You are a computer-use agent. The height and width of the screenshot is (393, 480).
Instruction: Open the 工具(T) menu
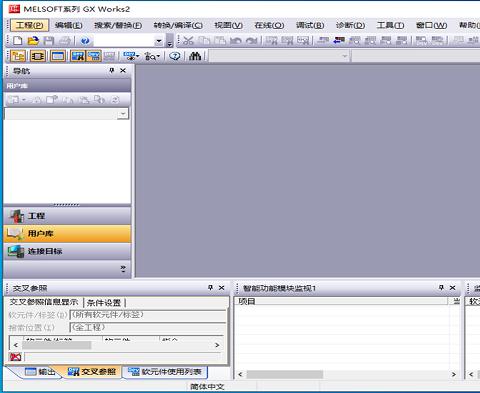390,25
